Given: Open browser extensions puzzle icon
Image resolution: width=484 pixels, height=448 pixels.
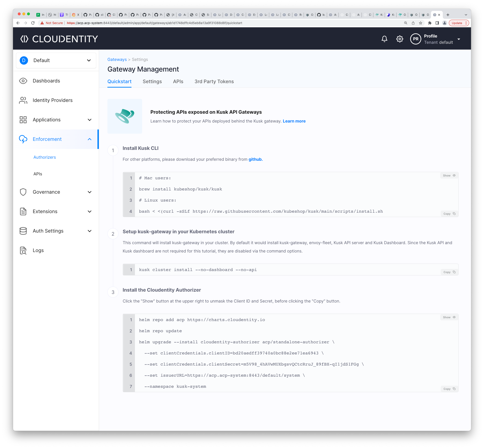Looking at the screenshot, I should [x=430, y=23].
